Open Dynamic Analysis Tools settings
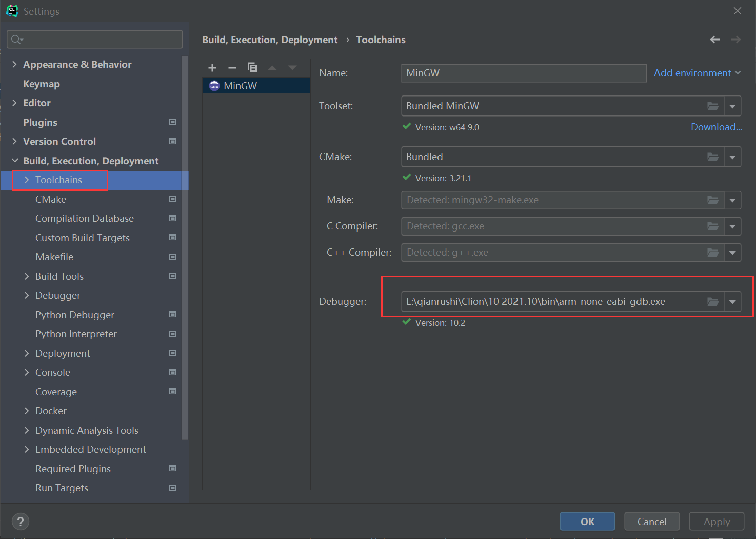This screenshot has height=539, width=756. [x=87, y=430]
